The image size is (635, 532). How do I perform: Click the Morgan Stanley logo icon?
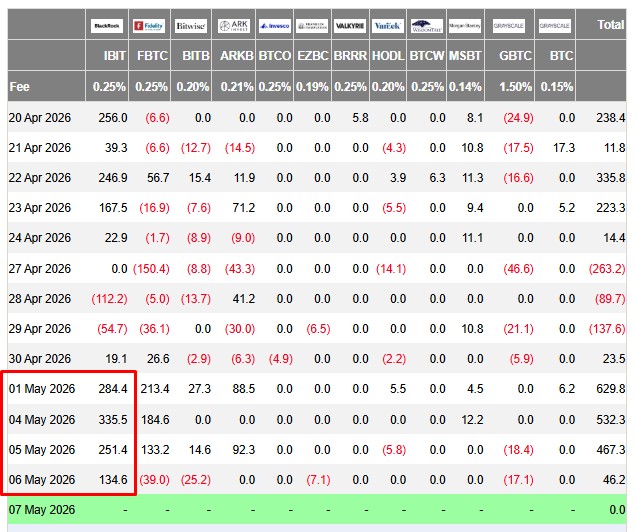pos(465,26)
